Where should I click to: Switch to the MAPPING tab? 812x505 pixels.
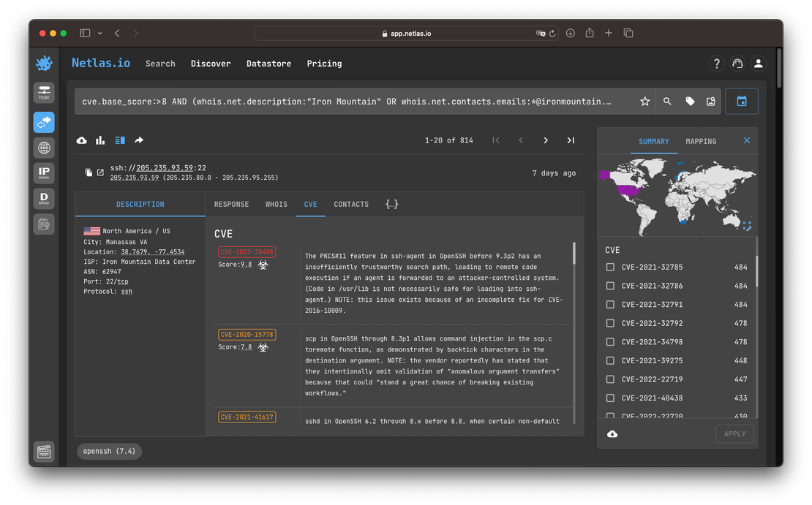[700, 141]
